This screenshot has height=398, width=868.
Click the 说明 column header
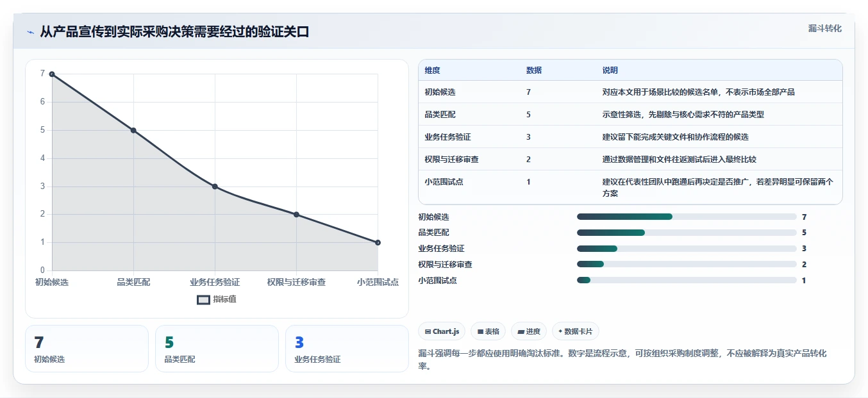click(610, 70)
